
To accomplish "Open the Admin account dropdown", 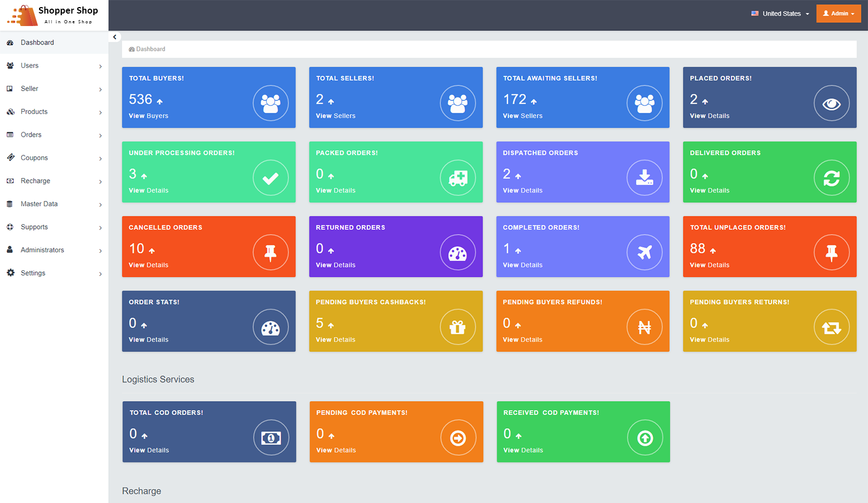I will coord(839,14).
